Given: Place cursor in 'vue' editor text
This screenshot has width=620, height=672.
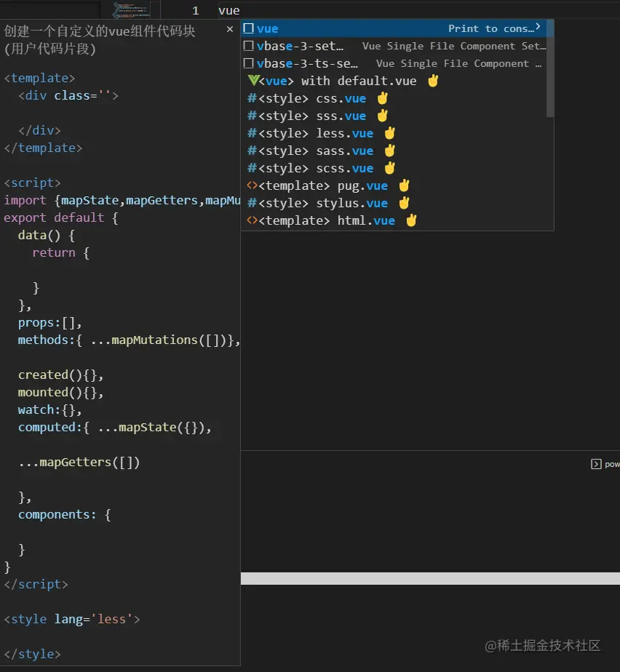Looking at the screenshot, I should [x=229, y=10].
